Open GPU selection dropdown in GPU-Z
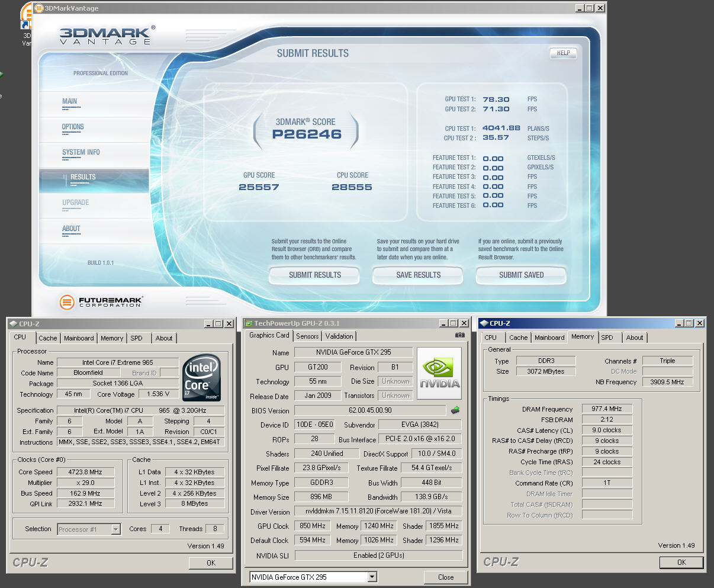Screen dimensions: 714x588 (x=372, y=577)
